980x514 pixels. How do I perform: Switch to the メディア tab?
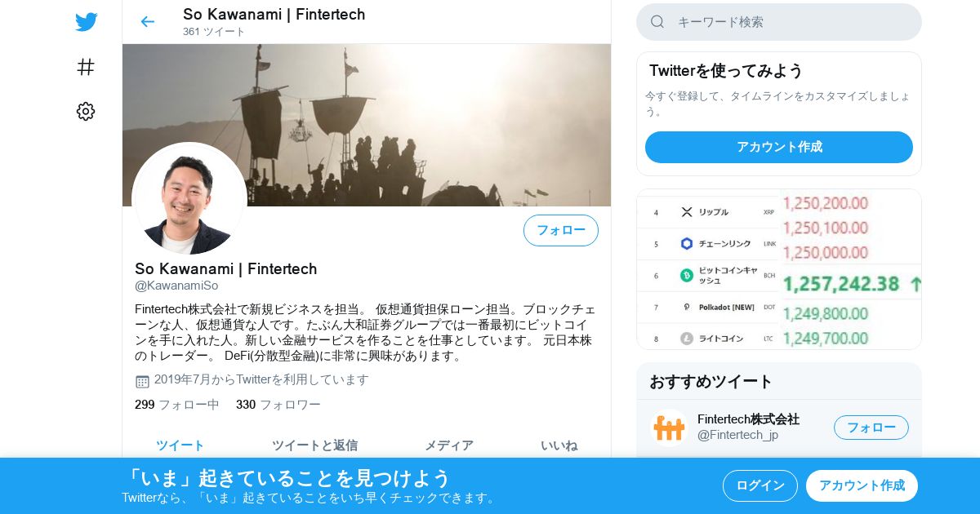point(449,445)
